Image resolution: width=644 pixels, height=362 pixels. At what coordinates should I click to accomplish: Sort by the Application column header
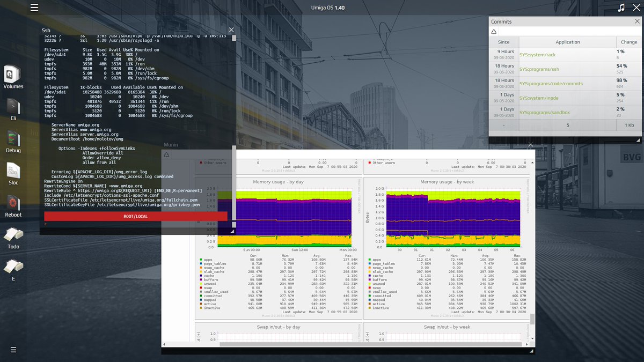[x=567, y=42]
